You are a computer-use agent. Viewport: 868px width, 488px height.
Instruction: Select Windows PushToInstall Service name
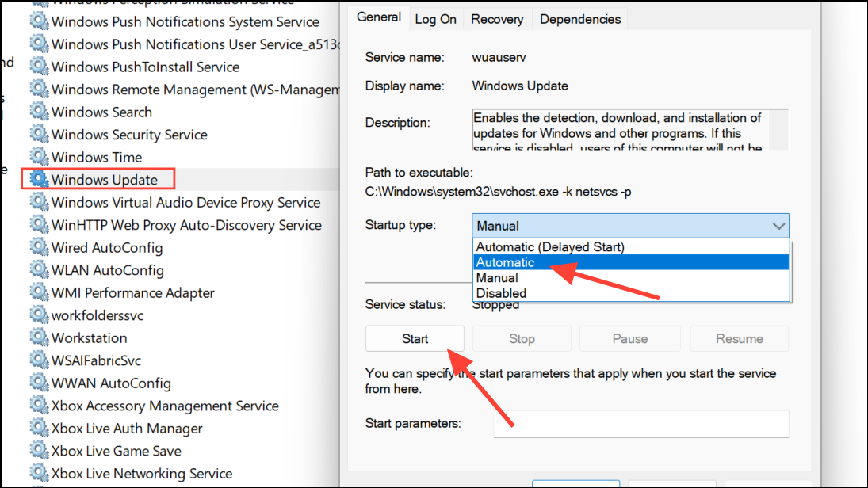146,67
